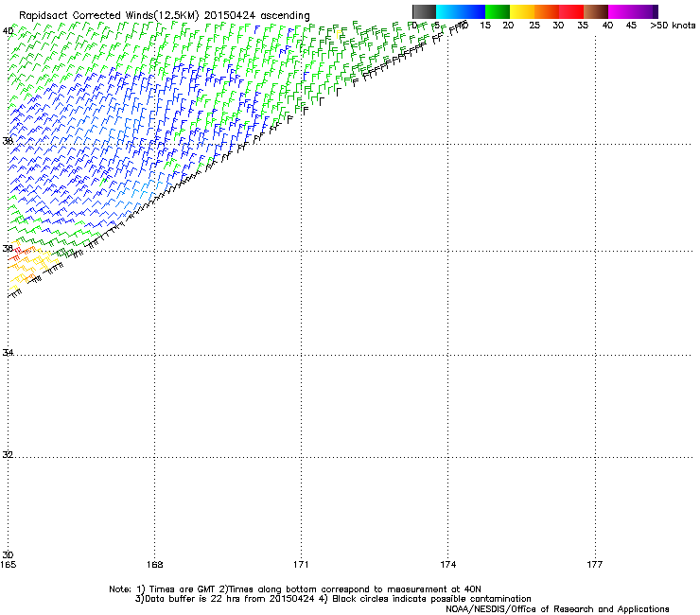Click the note line 'Times are GMT'
The image size is (700, 615).
[182, 589]
